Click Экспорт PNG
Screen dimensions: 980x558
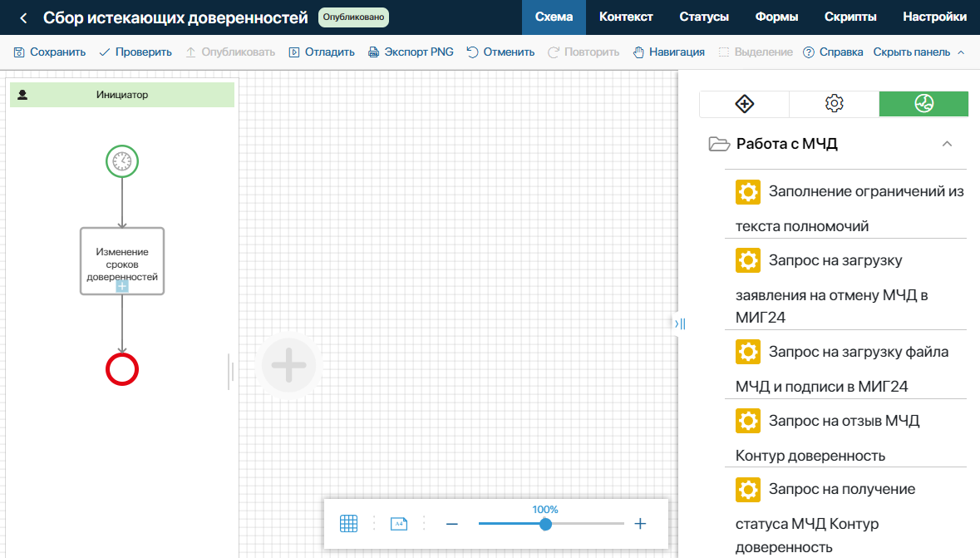point(411,52)
